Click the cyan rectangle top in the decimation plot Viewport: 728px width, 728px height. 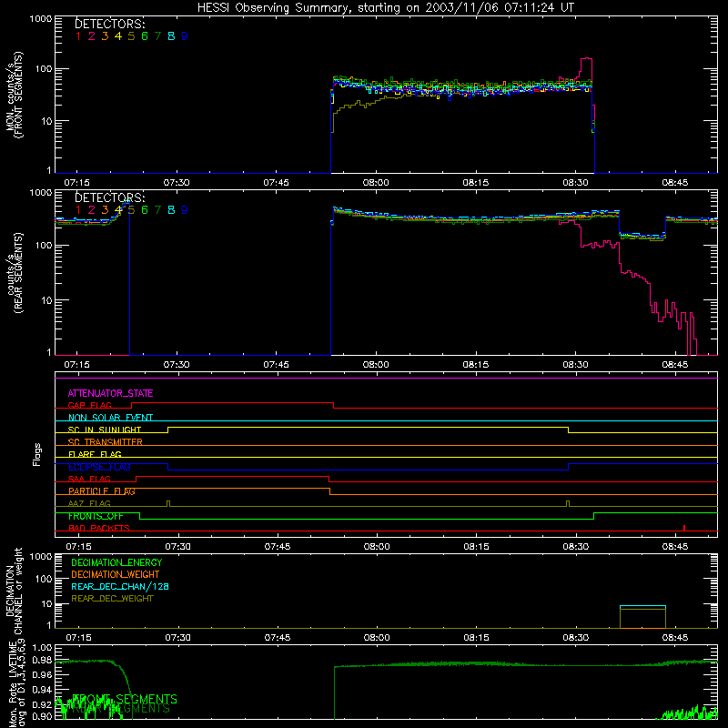tap(643, 606)
